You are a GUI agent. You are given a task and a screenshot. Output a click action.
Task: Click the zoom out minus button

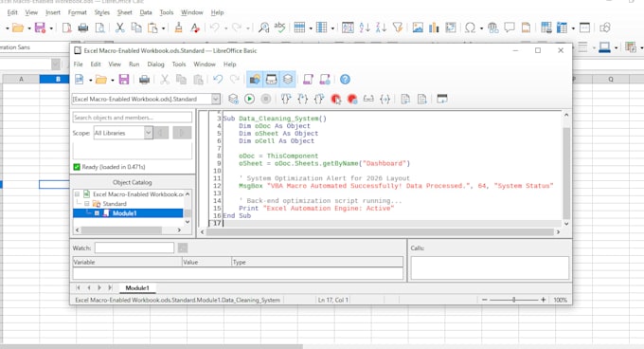point(485,300)
